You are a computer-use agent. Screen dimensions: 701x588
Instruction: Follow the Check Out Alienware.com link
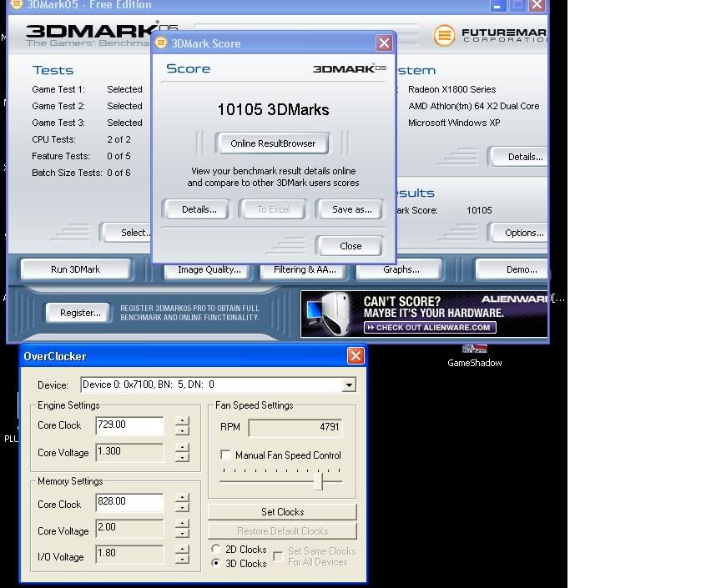coord(430,328)
